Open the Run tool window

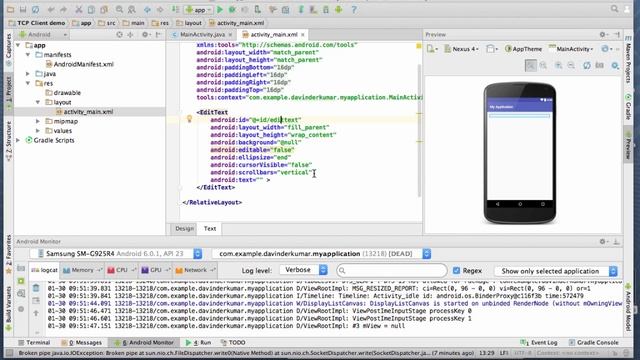[x=198, y=342]
